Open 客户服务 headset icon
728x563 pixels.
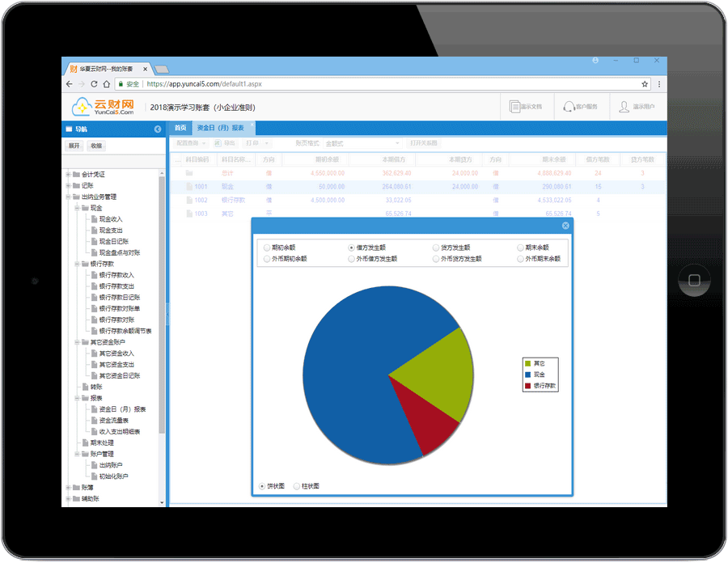(569, 107)
